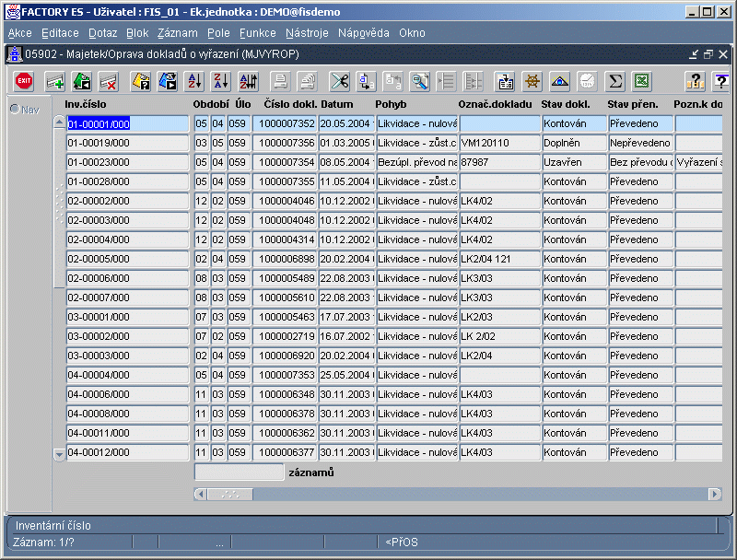The image size is (737, 560).
Task: Click the greyed paste field icon
Action: 393,81
